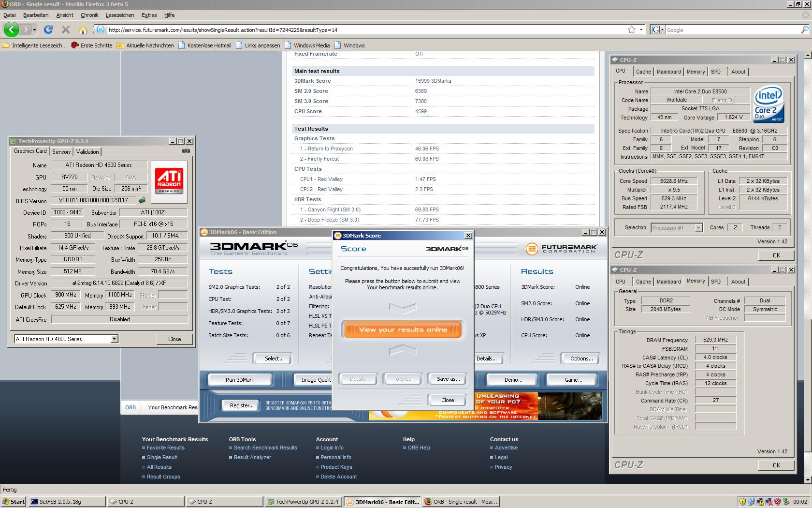Go to the home page icon
812x508 pixels.
pos(83,30)
